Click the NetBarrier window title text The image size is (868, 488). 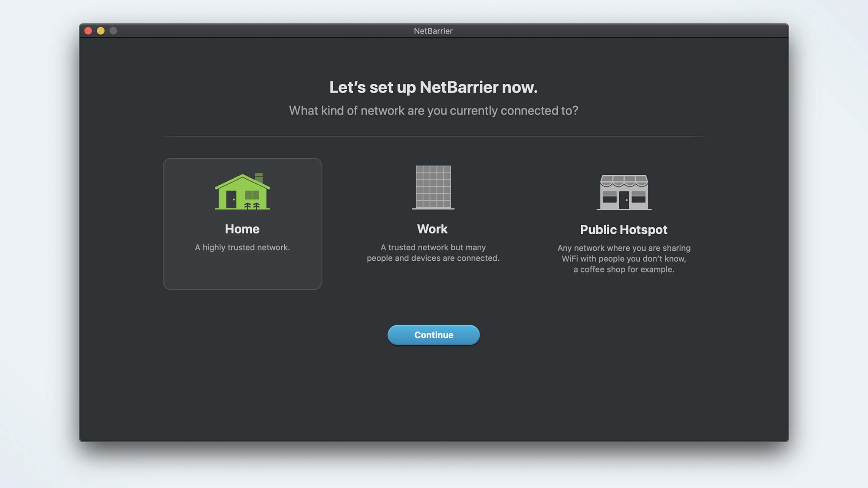pos(433,31)
